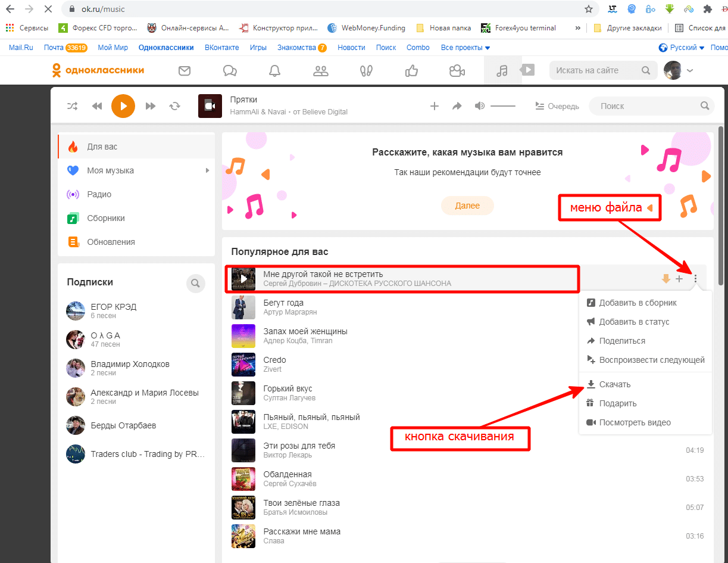Toggle shuffle mode in the player
The width and height of the screenshot is (728, 563).
(72, 106)
